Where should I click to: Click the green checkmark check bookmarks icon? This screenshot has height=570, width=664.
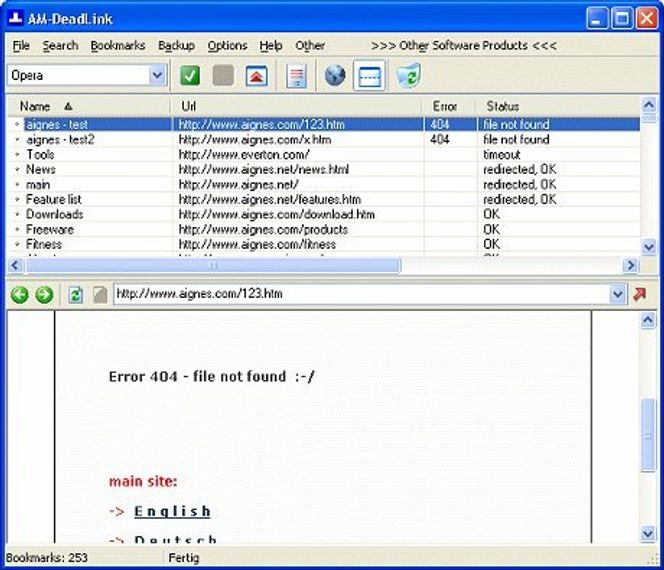(190, 76)
